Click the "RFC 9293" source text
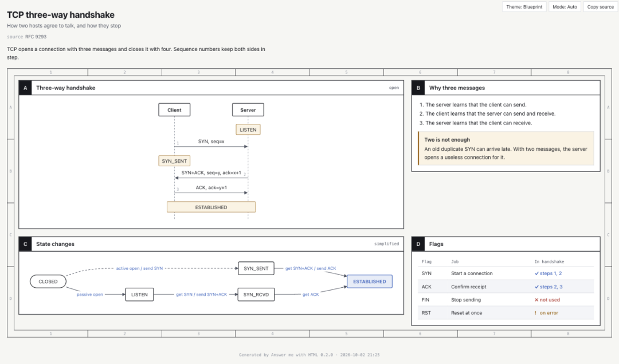Image resolution: width=619 pixels, height=364 pixels. click(36, 37)
